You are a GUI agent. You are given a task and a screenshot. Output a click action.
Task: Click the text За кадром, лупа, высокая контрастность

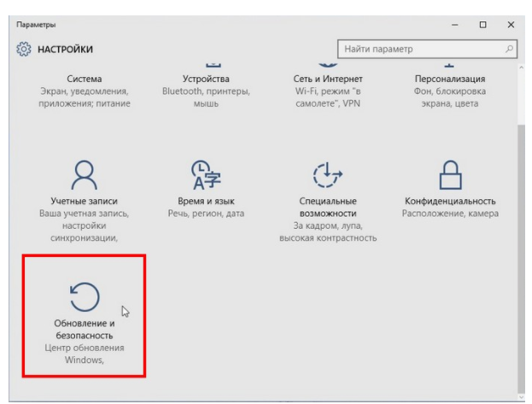point(328,231)
